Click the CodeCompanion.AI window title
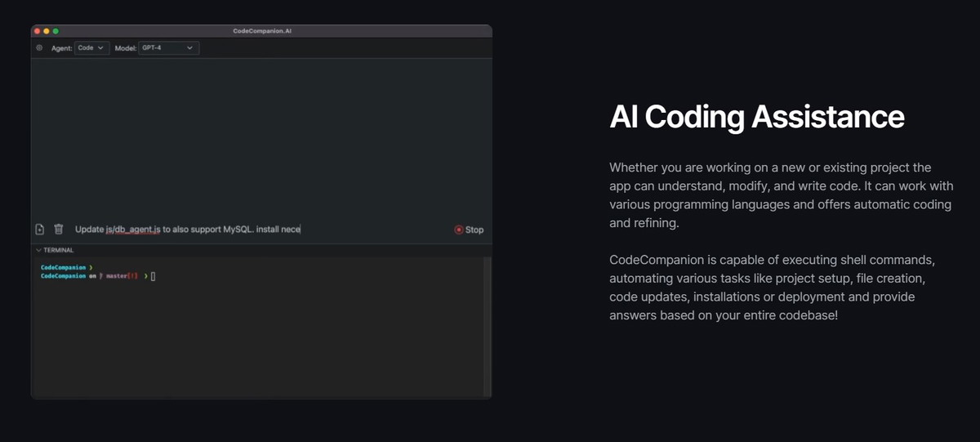Viewport: 980px width, 442px height. pyautogui.click(x=262, y=30)
